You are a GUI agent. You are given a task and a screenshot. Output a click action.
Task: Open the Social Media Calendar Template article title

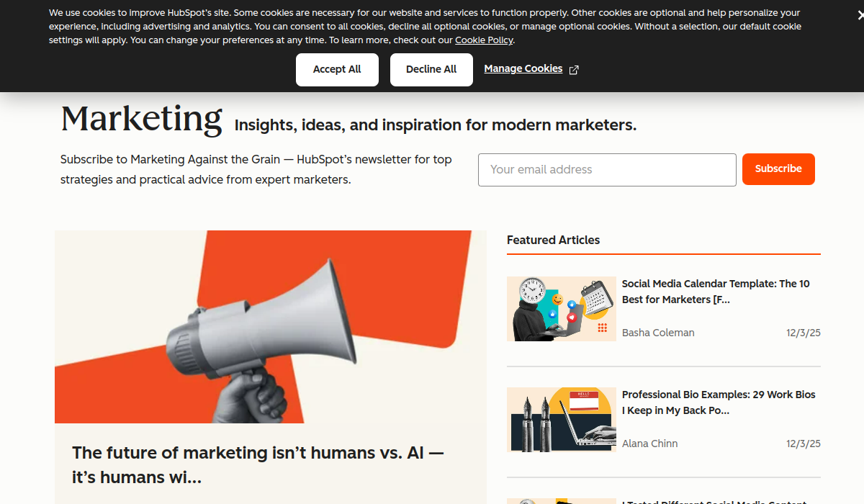pos(716,292)
